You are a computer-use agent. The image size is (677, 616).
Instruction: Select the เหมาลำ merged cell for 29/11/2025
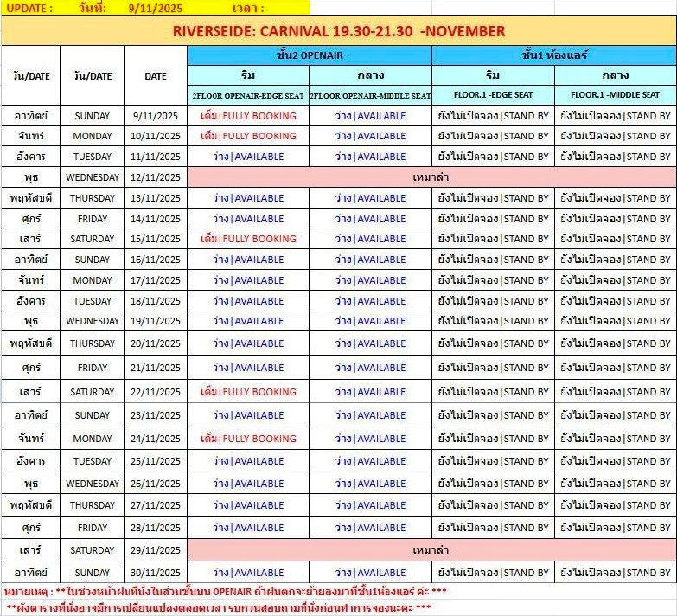(431, 550)
